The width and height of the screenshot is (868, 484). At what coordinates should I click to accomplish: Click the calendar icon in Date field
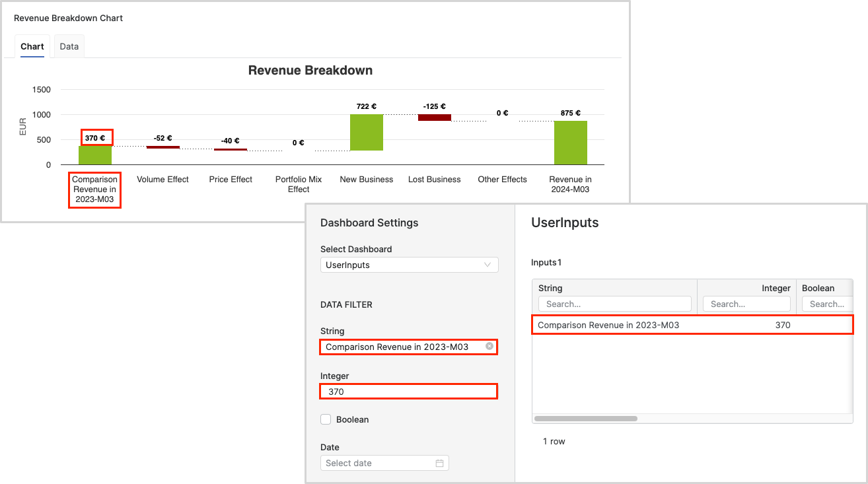(439, 463)
